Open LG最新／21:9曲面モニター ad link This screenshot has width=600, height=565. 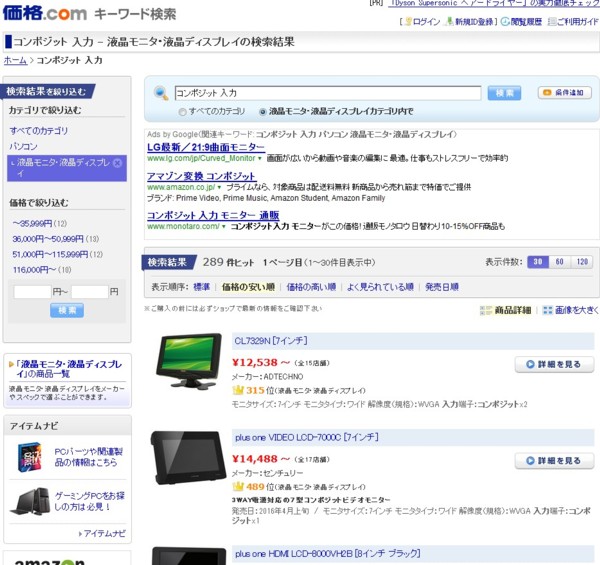click(x=206, y=147)
